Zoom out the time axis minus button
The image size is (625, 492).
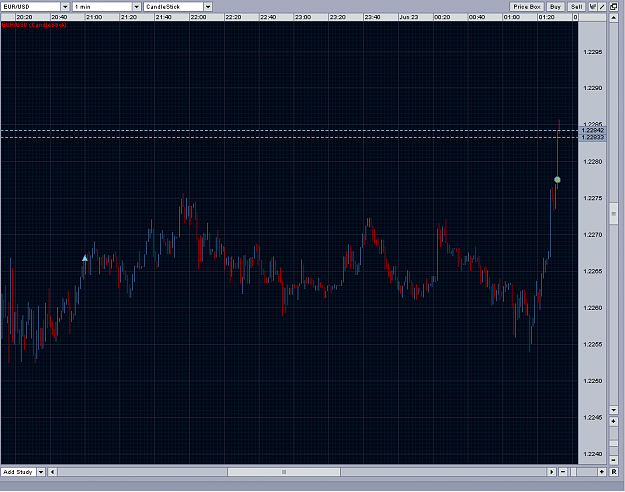(x=563, y=472)
